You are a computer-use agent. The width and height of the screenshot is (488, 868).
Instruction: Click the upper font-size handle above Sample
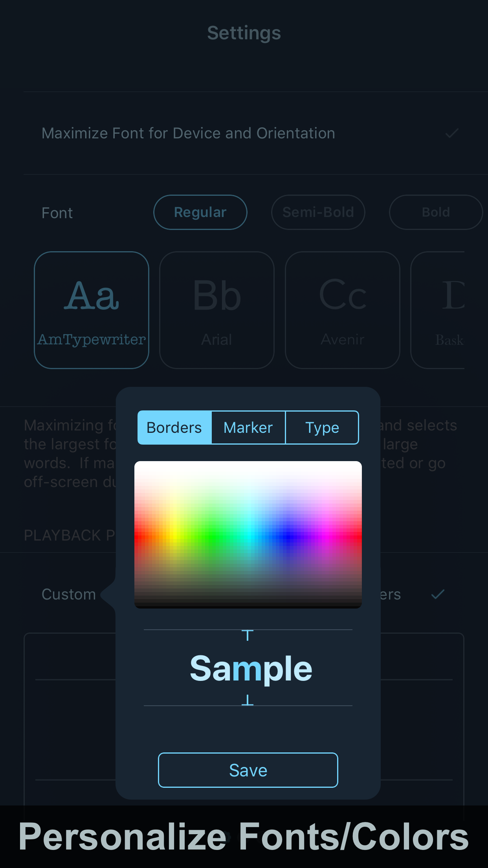click(x=248, y=634)
